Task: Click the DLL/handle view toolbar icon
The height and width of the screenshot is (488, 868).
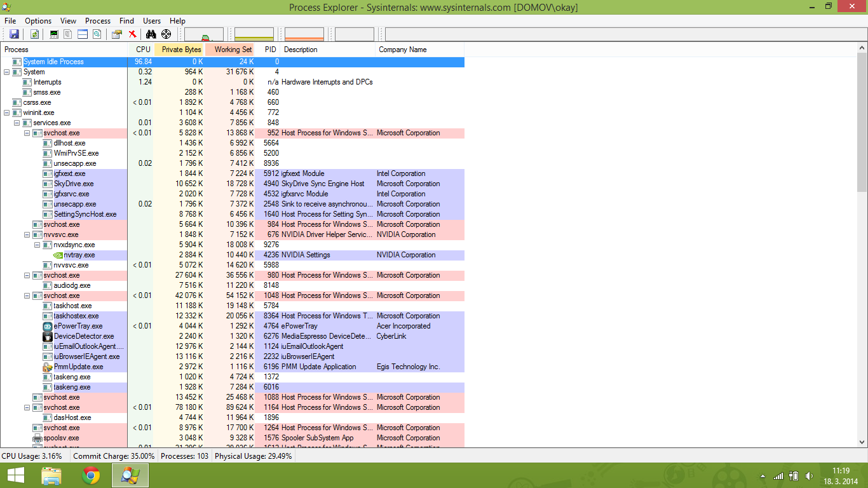Action: pos(96,34)
